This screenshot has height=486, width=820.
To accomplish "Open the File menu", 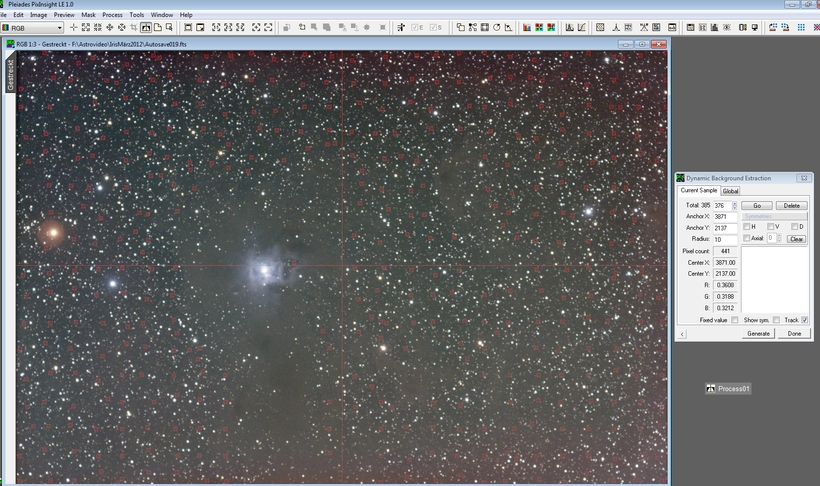I will click(3, 15).
